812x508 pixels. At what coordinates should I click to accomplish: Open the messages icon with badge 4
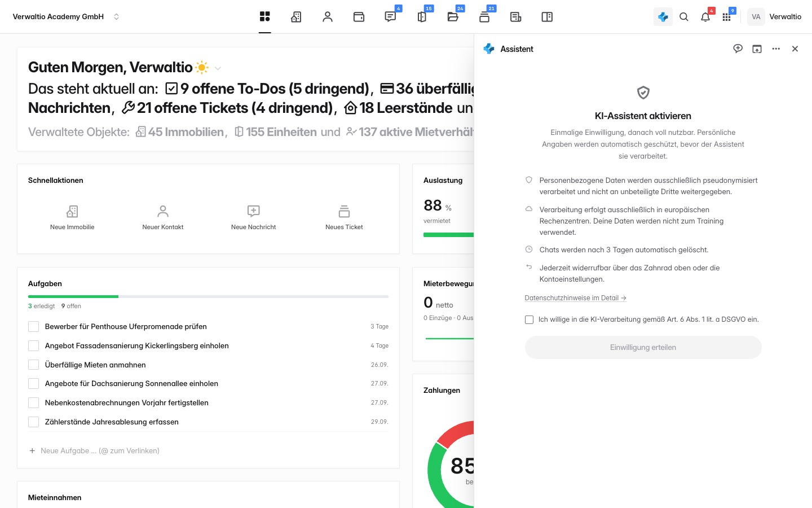point(390,17)
